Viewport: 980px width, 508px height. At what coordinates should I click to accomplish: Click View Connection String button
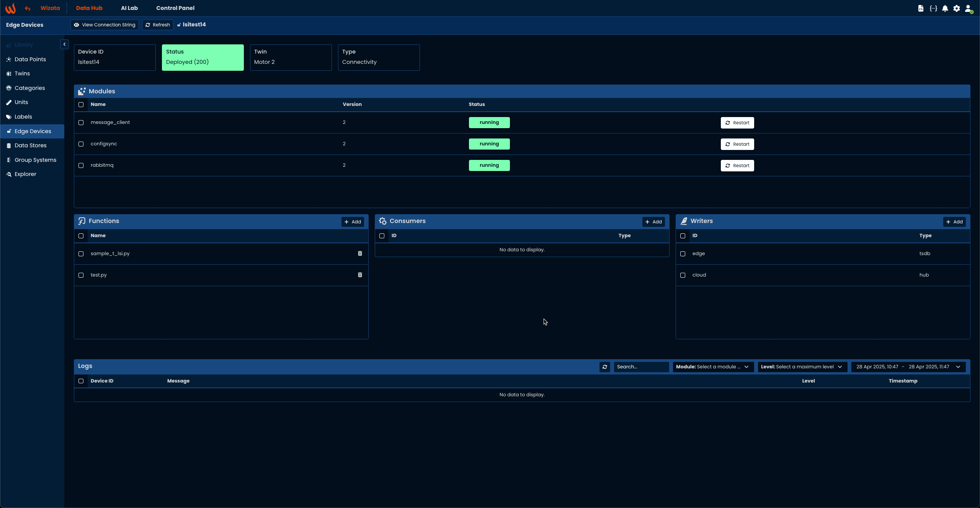(105, 25)
